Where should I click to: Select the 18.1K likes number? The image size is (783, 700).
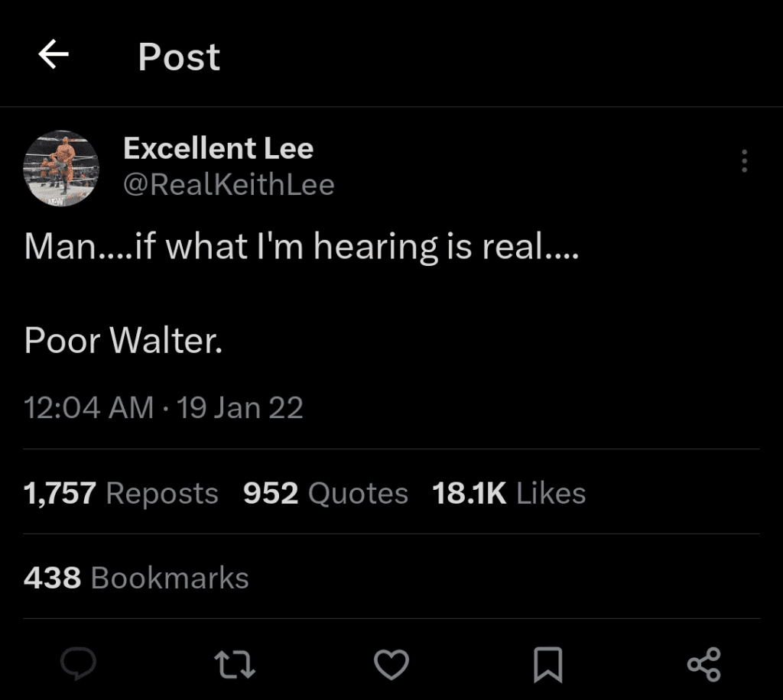click(x=469, y=493)
